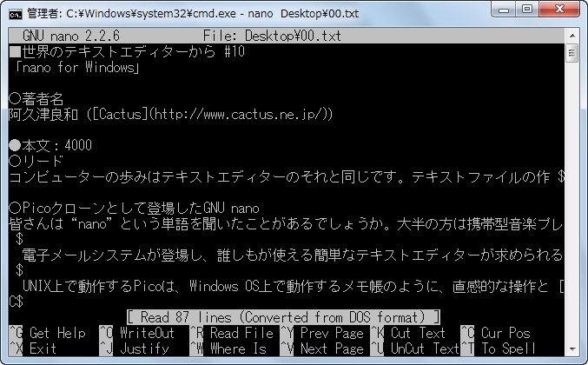
Task: Minimize the cmd.exe window
Action: pos(504,10)
